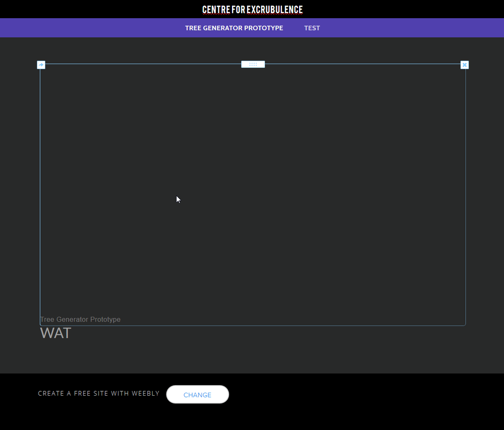
Task: Click empty page background right of WAT heading
Action: [252, 343]
